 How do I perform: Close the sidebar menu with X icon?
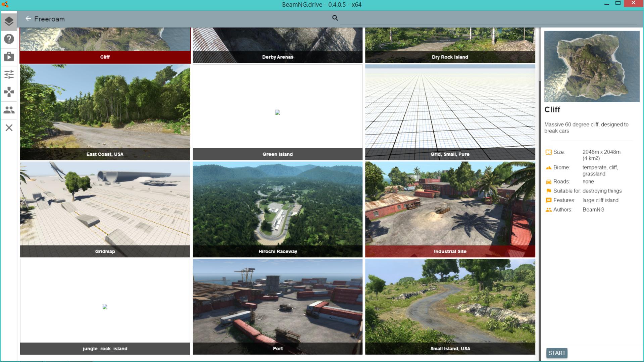[x=9, y=127]
